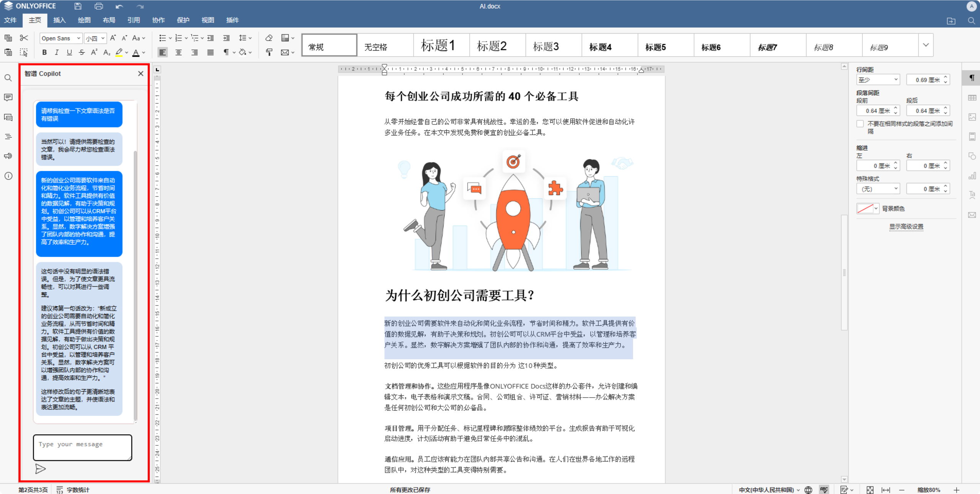Decrease the font size
The width and height of the screenshot is (980, 494).
click(124, 38)
